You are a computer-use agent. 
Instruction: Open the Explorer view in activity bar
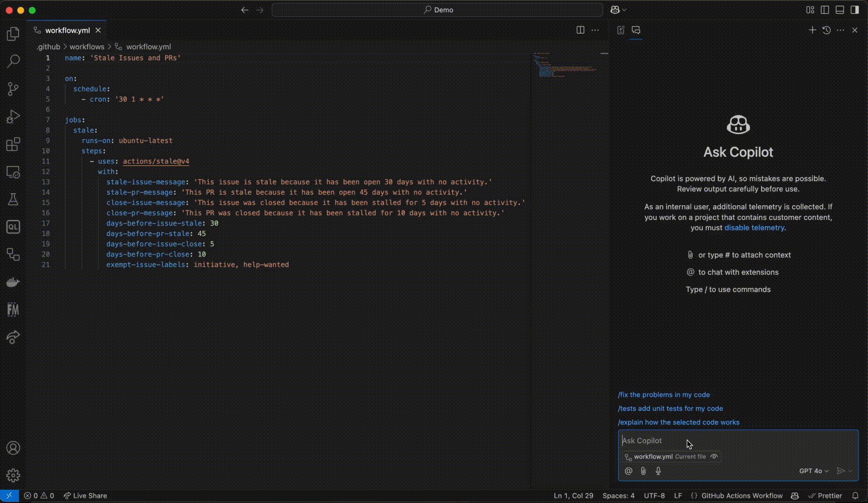[x=13, y=34]
